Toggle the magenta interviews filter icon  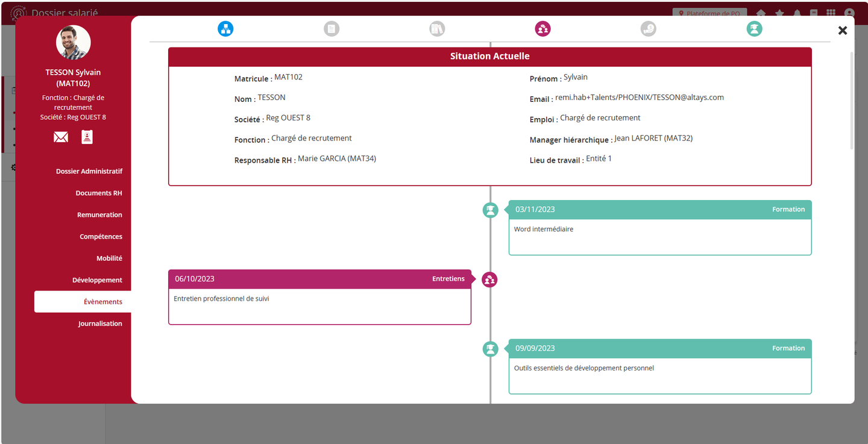pos(542,28)
